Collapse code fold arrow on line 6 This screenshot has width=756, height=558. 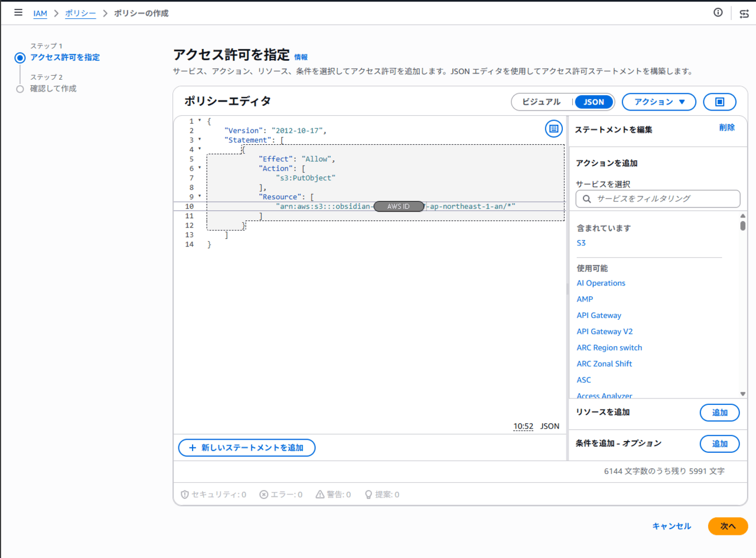tap(200, 168)
